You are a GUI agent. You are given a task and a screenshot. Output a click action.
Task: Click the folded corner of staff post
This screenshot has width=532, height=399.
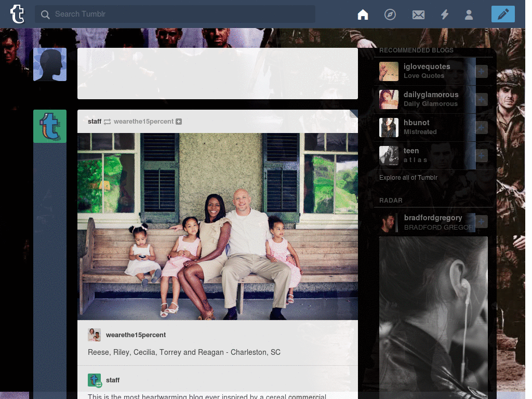click(x=354, y=114)
